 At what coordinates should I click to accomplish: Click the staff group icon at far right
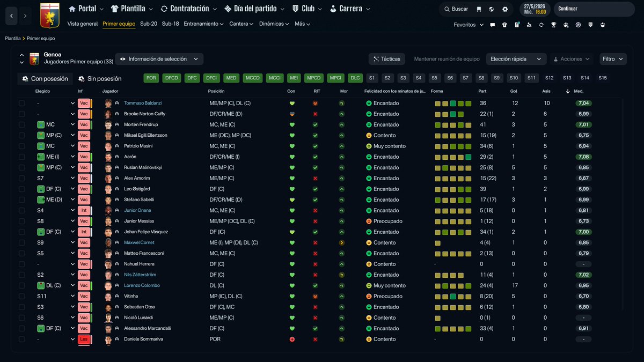(603, 25)
